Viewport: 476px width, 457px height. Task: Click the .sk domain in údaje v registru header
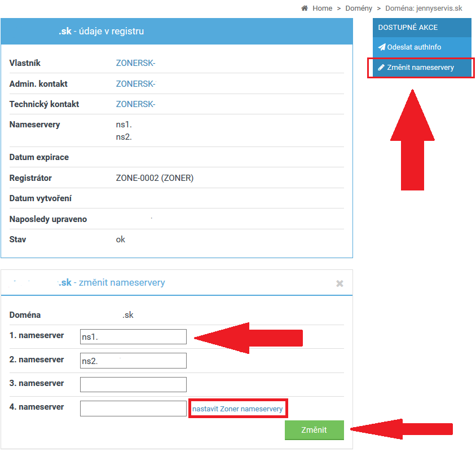coord(65,32)
